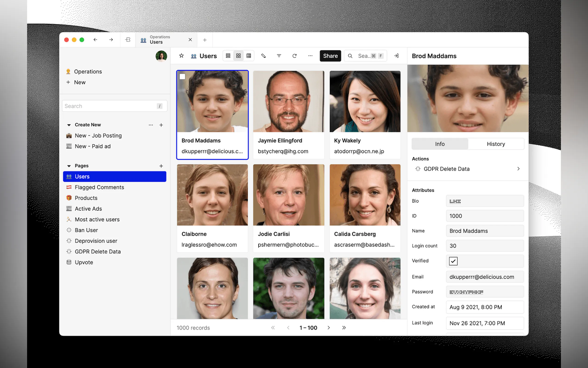
Task: Switch to the History tab
Action: [x=496, y=144]
